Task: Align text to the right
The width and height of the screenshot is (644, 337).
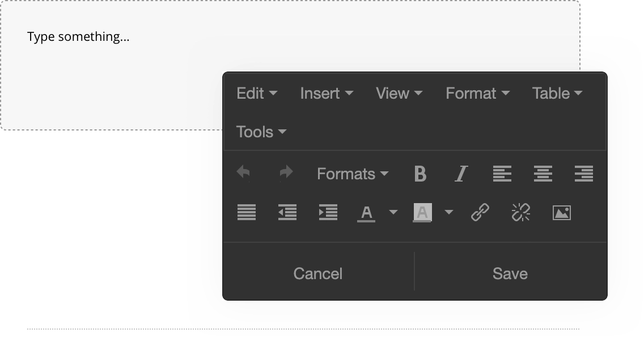Action: tap(583, 174)
